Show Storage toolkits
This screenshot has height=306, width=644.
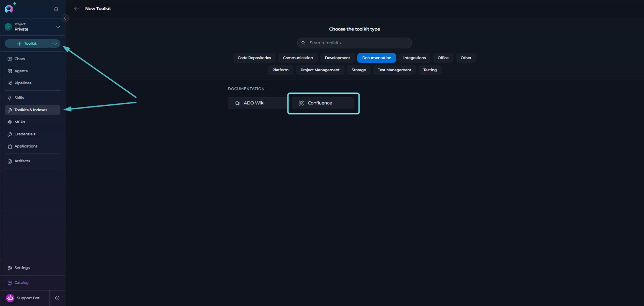tap(359, 70)
